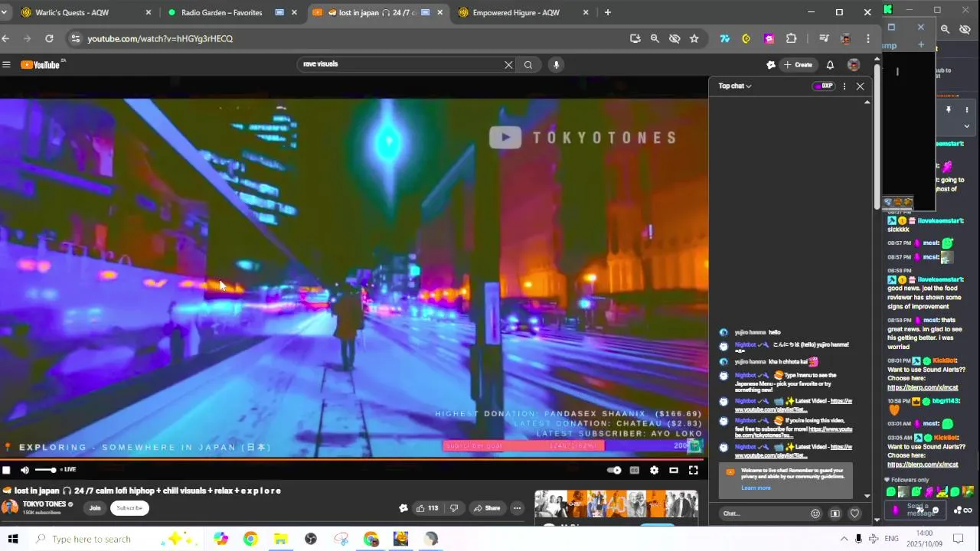Viewport: 980px width, 551px height.
Task: Open YouTube notifications bell
Action: click(830, 65)
